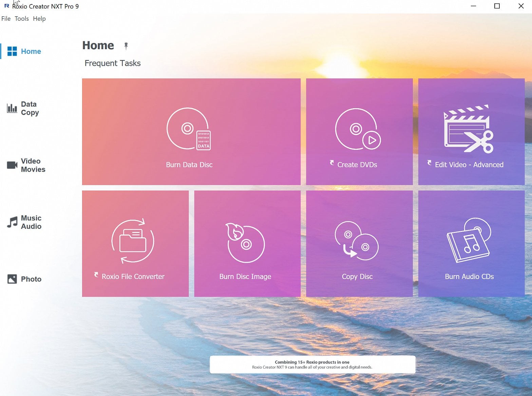Viewport: 532px width, 396px height.
Task: Click shortcut arrow beside Edit Video
Action: coord(429,163)
